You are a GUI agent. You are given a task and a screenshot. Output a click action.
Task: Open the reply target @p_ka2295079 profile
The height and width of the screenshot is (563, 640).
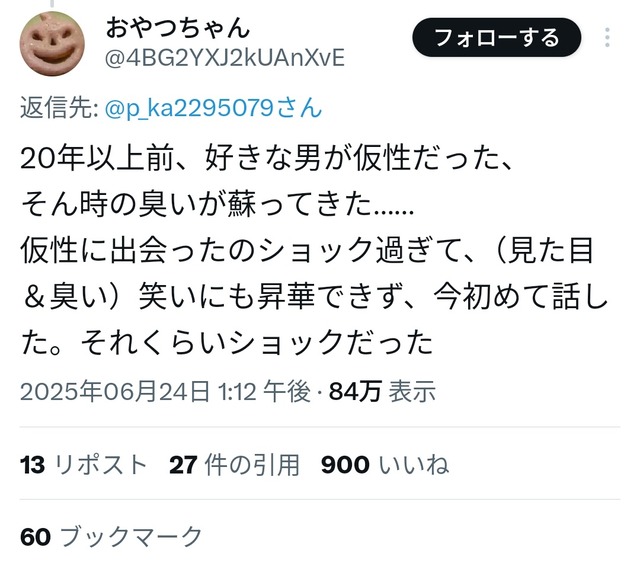213,109
